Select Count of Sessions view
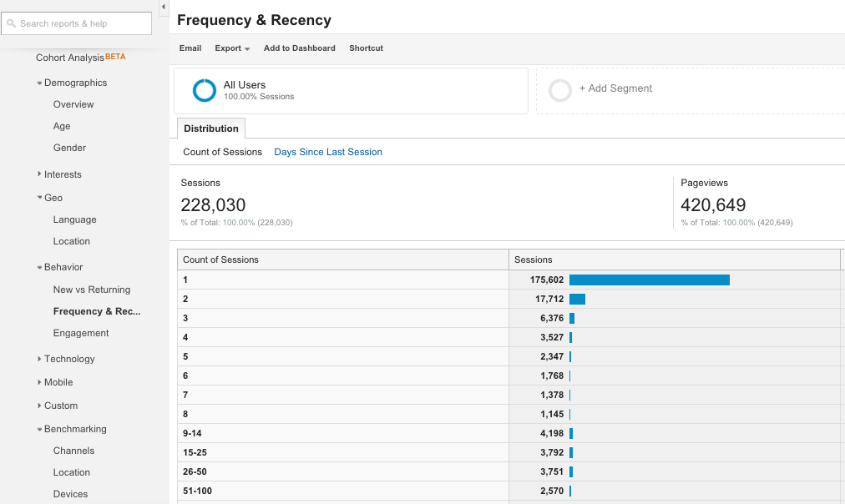The image size is (845, 504). [222, 152]
